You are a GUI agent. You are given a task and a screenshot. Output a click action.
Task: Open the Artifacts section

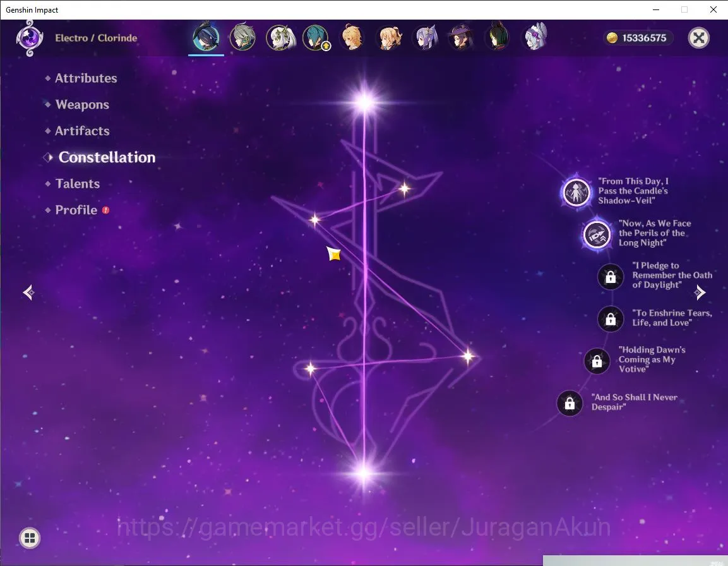click(x=82, y=131)
